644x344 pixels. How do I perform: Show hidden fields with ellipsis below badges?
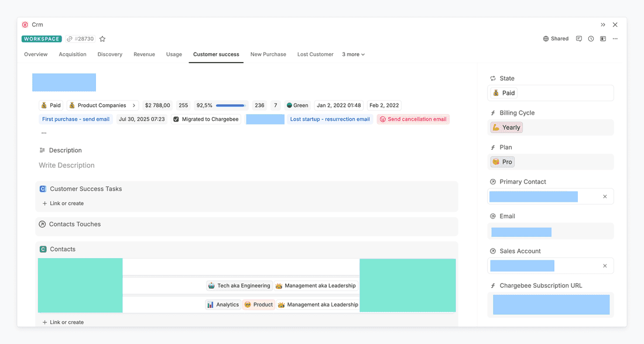44,133
